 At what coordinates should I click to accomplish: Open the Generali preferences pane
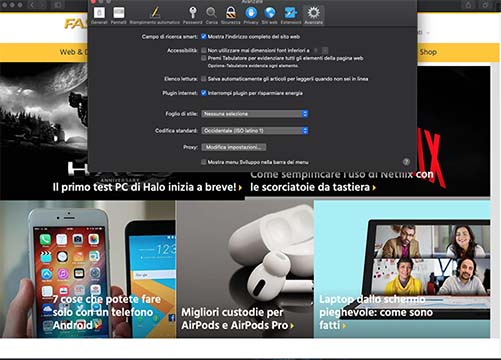pyautogui.click(x=99, y=15)
